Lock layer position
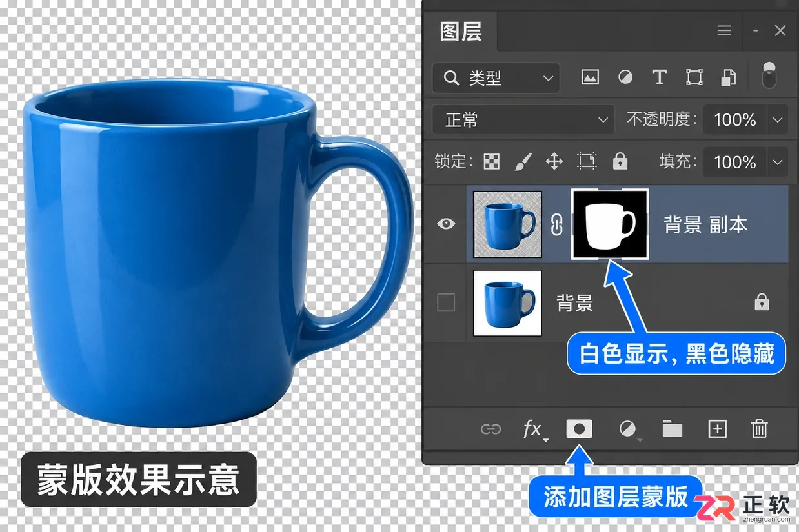This screenshot has height=532, width=799. click(x=554, y=161)
